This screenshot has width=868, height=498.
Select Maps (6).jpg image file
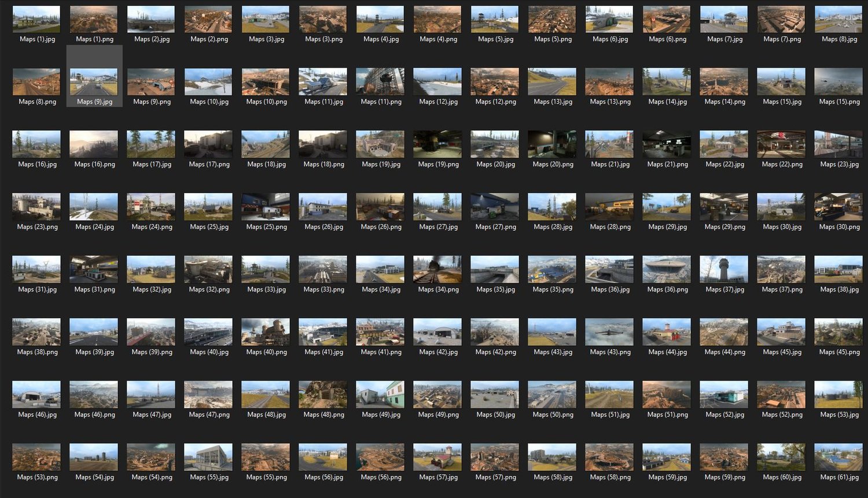[609, 19]
